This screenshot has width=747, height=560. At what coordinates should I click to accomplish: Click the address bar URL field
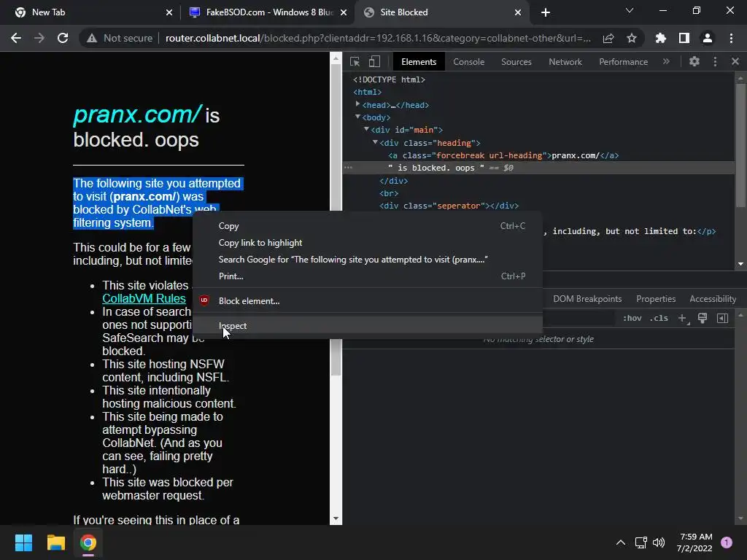click(x=378, y=38)
